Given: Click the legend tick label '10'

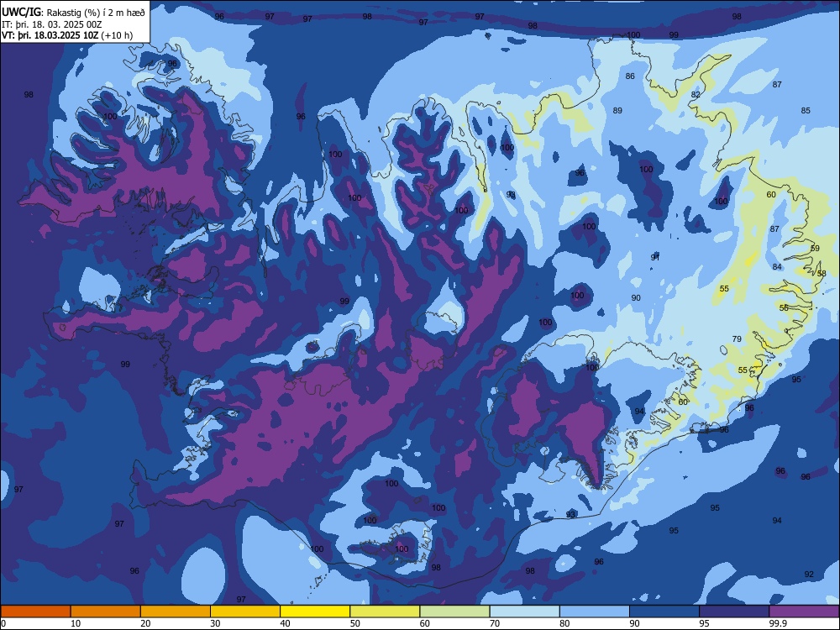Looking at the screenshot, I should [x=76, y=623].
